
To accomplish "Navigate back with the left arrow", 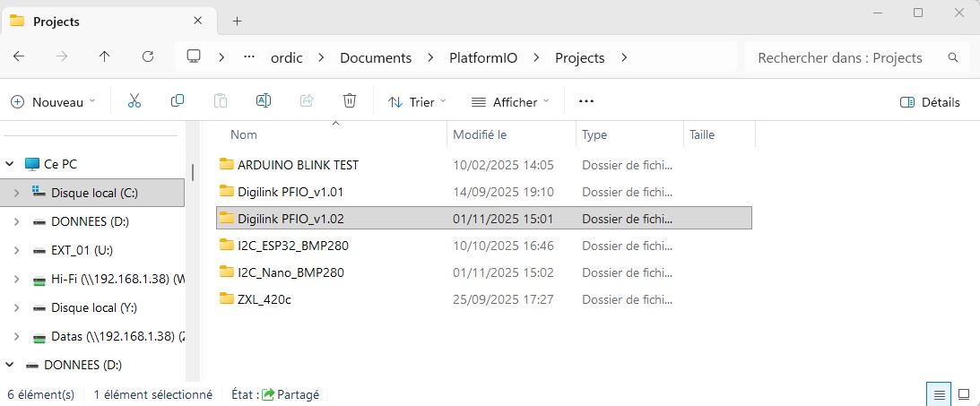I will (x=19, y=56).
